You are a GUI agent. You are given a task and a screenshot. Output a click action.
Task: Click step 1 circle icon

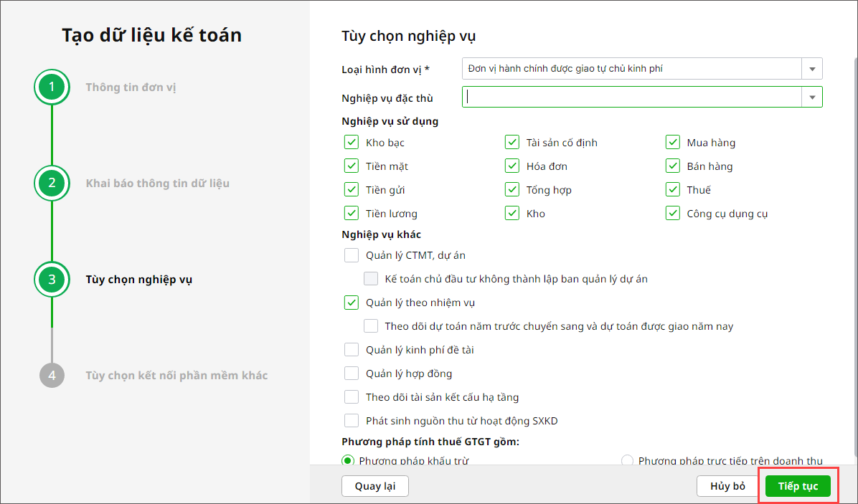point(52,87)
